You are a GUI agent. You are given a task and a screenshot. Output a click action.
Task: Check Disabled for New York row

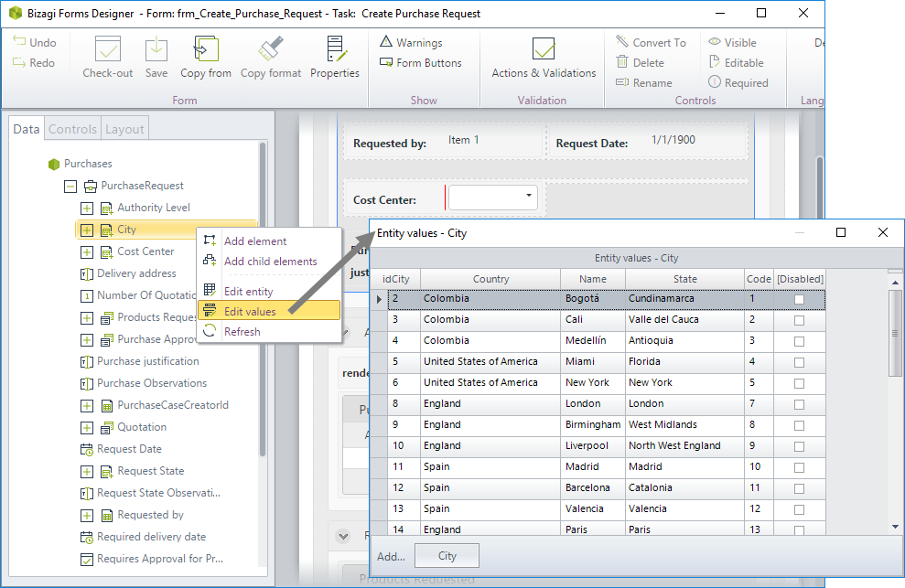click(x=799, y=383)
